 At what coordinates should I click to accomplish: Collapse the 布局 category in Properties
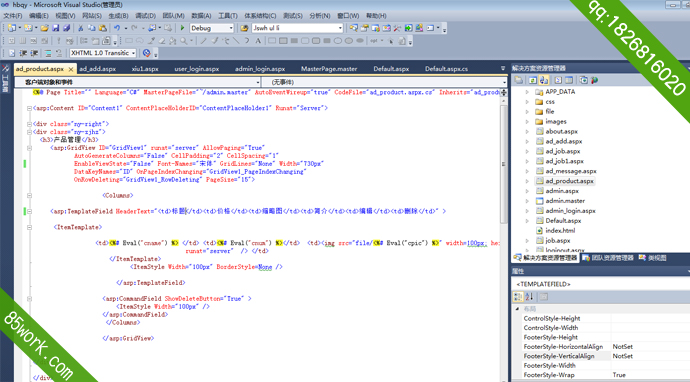click(518, 309)
